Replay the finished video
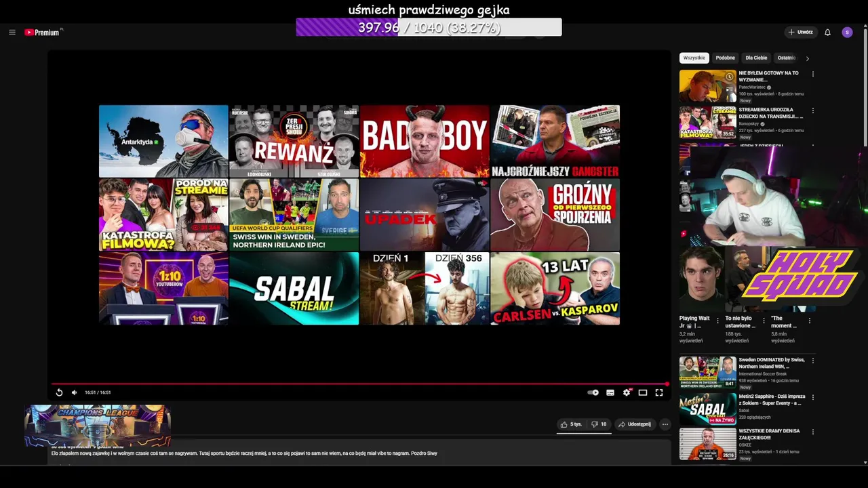The width and height of the screenshot is (868, 488). coord(59,392)
